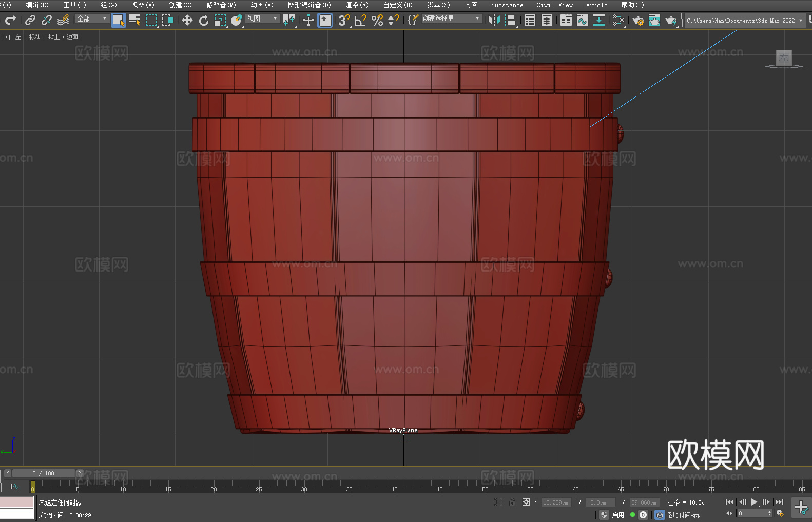Click the Bind to Space Warp icon
Viewport: 812px width, 522px height.
[x=63, y=20]
